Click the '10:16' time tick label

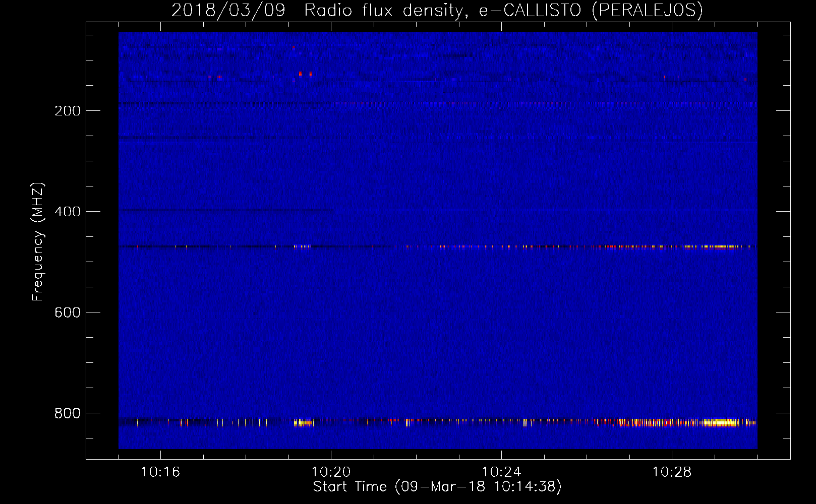click(160, 472)
